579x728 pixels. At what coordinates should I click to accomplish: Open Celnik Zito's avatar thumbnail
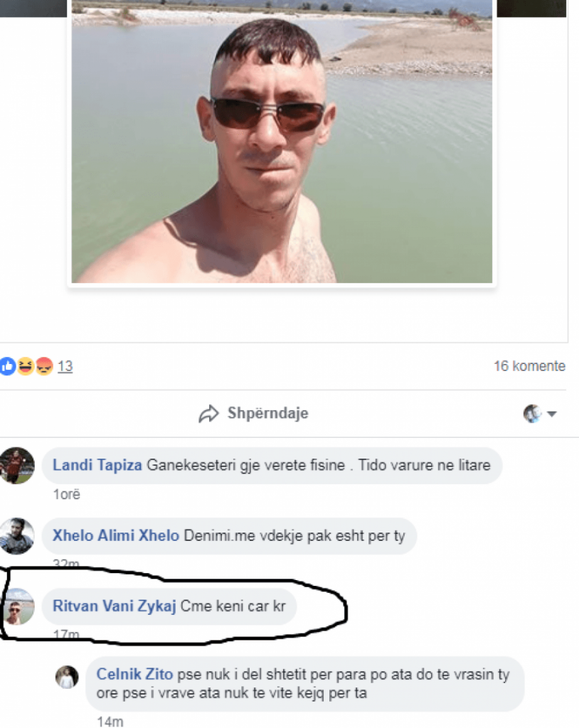click(67, 677)
